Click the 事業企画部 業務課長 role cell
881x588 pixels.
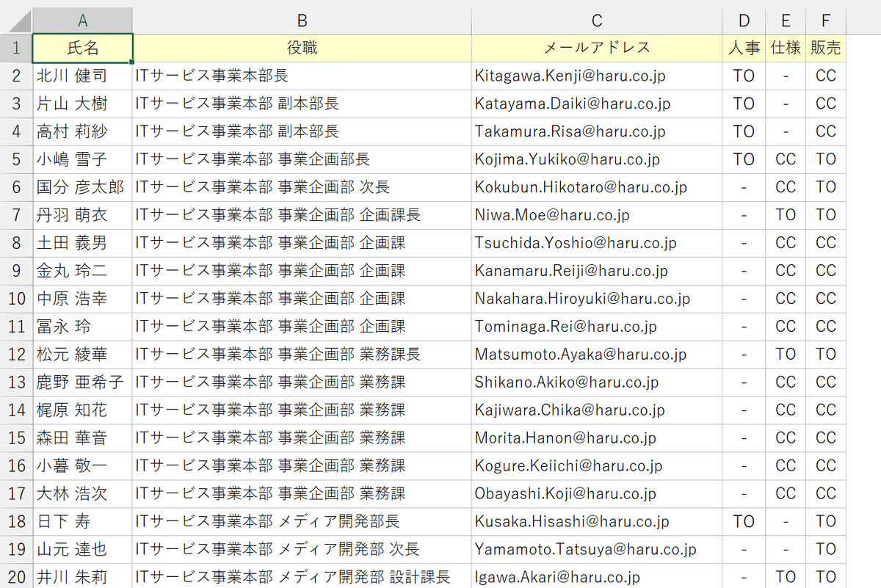302,355
